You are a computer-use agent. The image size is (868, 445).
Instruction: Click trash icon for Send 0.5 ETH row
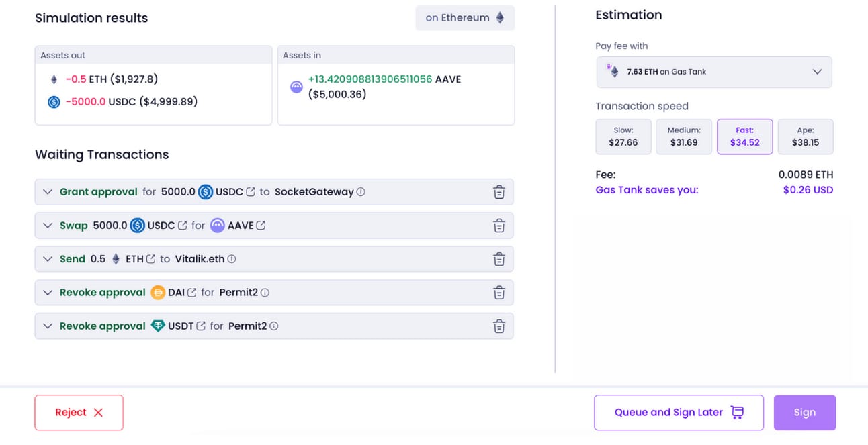(499, 259)
